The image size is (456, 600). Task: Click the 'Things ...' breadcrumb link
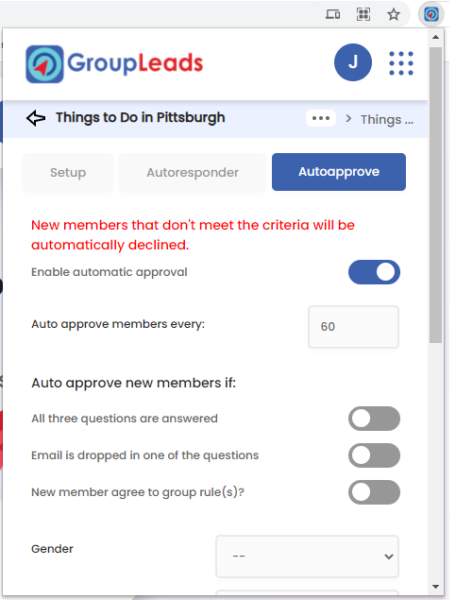pyautogui.click(x=387, y=119)
